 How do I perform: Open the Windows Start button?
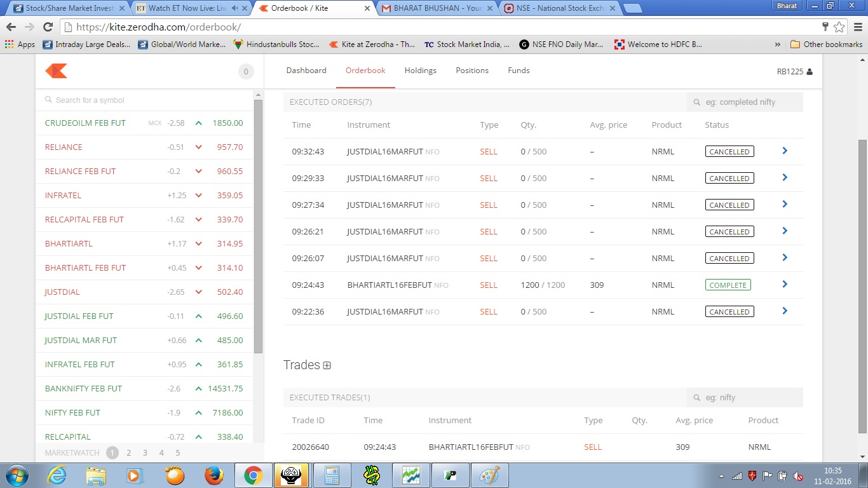click(16, 475)
